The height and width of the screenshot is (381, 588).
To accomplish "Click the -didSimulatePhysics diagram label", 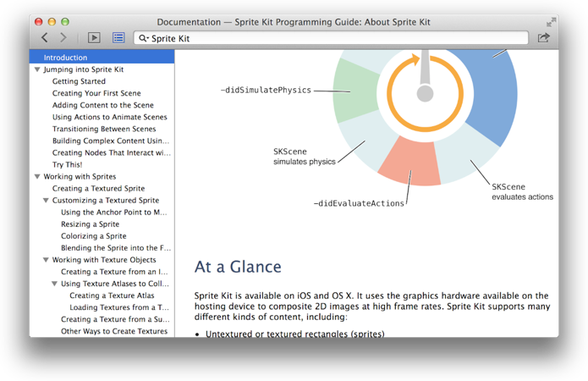I will 266,90.
